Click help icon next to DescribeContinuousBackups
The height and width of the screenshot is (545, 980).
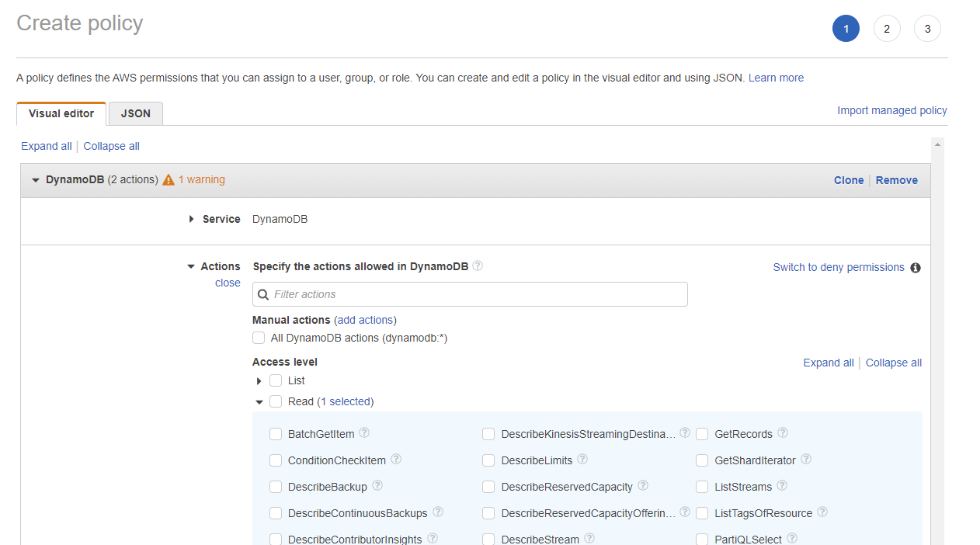[438, 512]
